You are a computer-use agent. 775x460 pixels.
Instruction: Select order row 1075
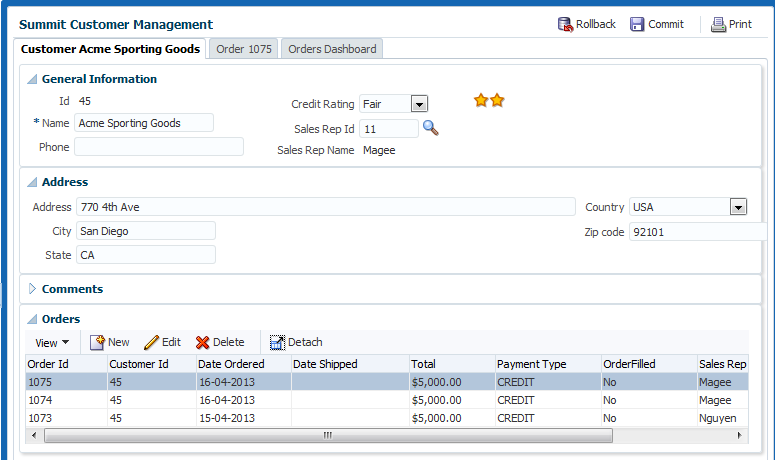(387, 382)
